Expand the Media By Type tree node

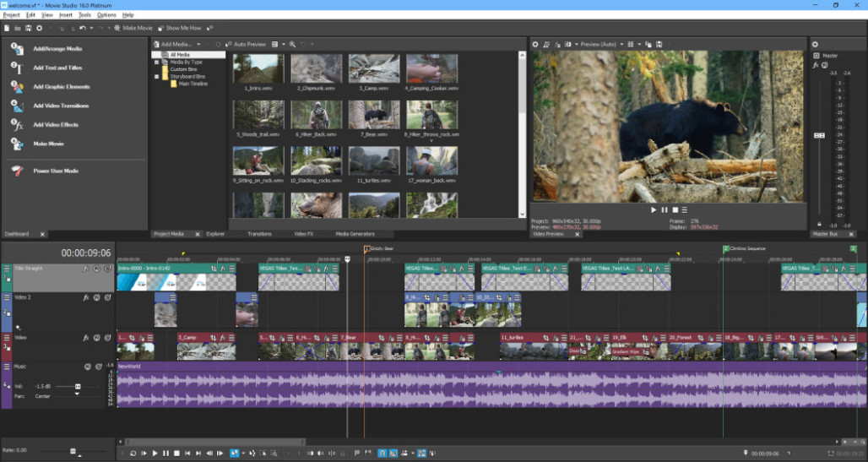tap(157, 62)
